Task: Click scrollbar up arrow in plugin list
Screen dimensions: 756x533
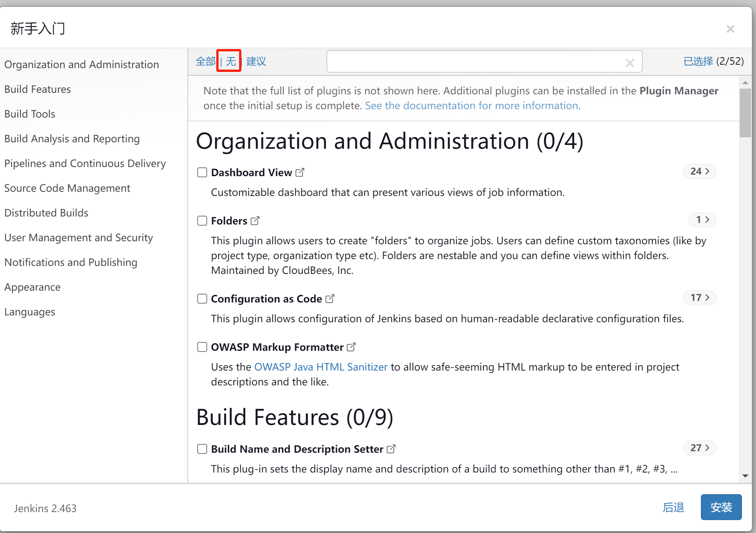Action: click(x=745, y=83)
